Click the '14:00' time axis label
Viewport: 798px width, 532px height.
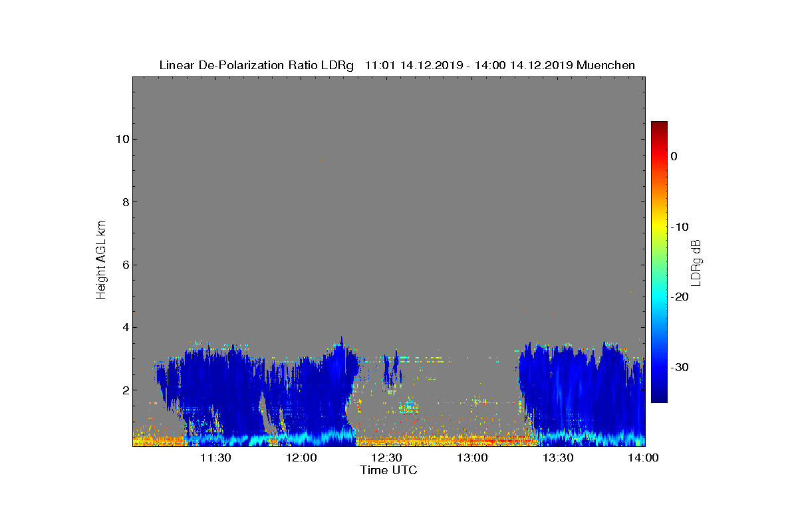click(x=643, y=458)
